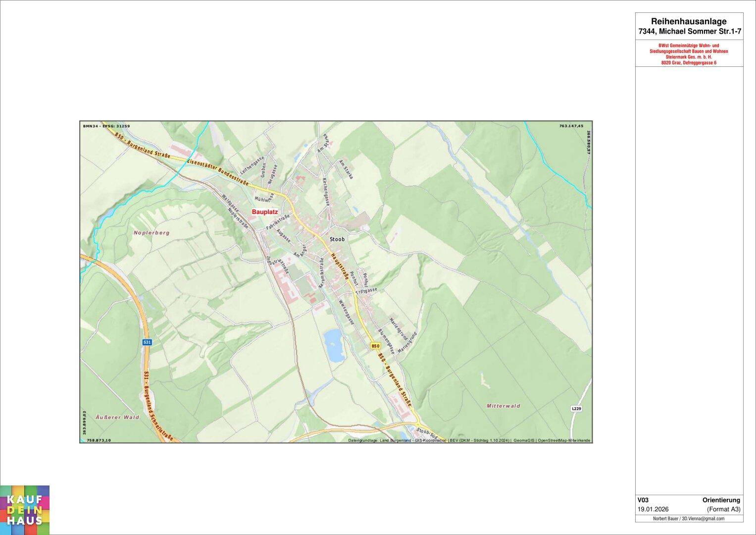Click the BMN34 - EPSG: 31259 label
The height and width of the screenshot is (535, 756).
coord(106,126)
